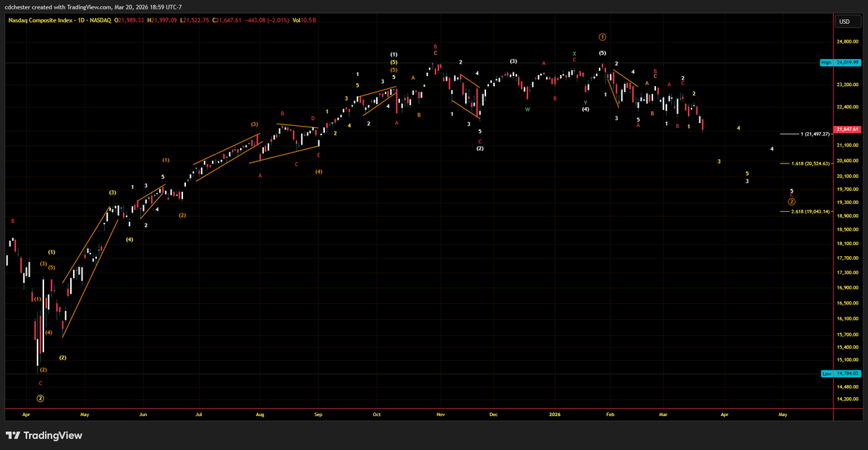868x450 pixels.
Task: Click the green Y wave label
Action: 585,103
